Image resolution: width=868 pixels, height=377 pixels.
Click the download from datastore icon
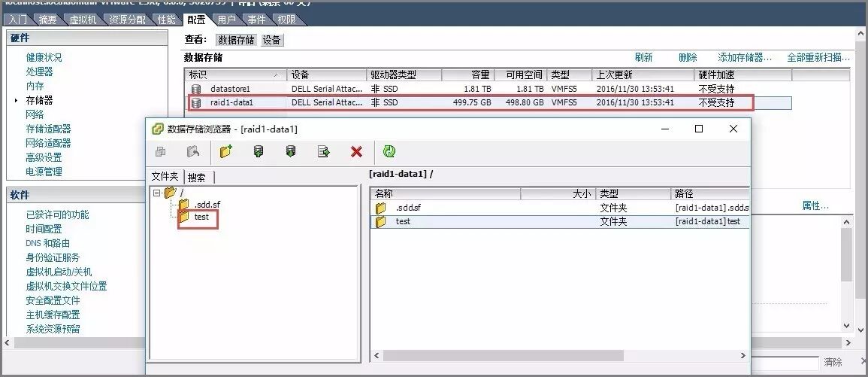(291, 151)
